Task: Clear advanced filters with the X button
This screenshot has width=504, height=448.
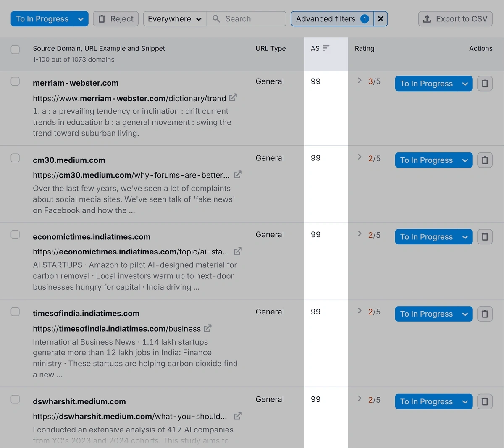Action: tap(381, 19)
